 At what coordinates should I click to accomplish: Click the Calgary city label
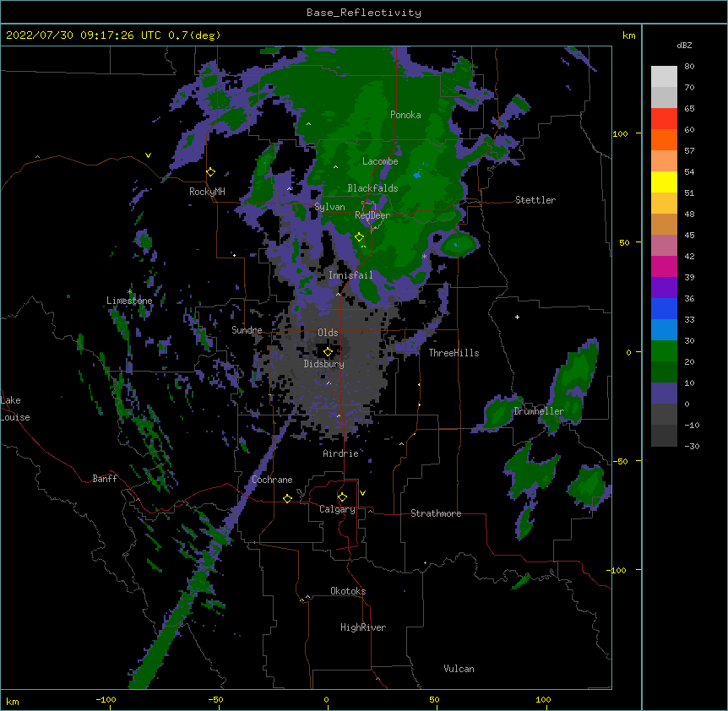click(338, 509)
